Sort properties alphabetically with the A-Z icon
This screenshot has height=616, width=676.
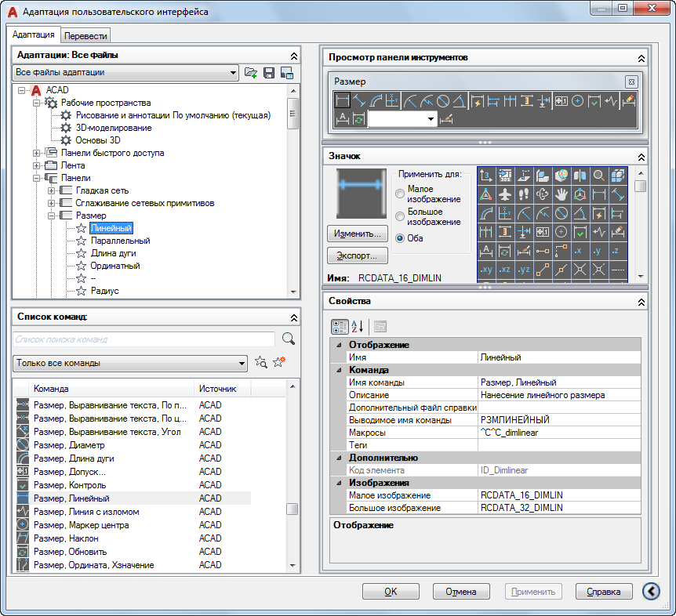(358, 327)
